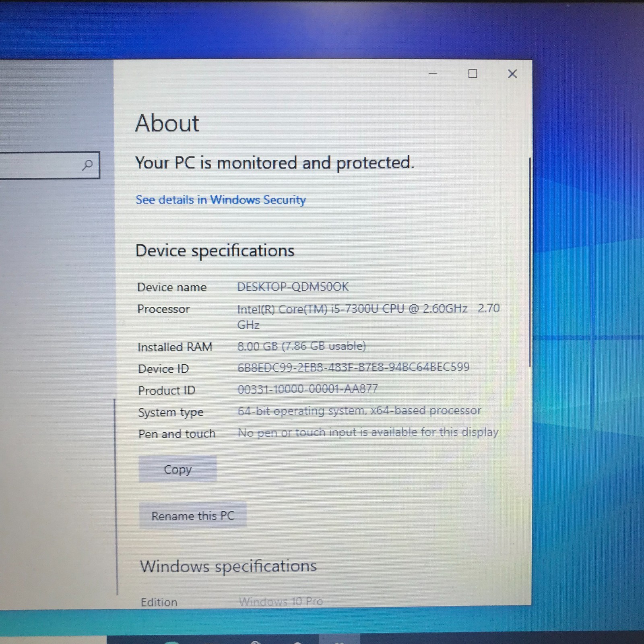Select the processor value Intel Core i5-7300U
The image size is (644, 644).
click(368, 316)
